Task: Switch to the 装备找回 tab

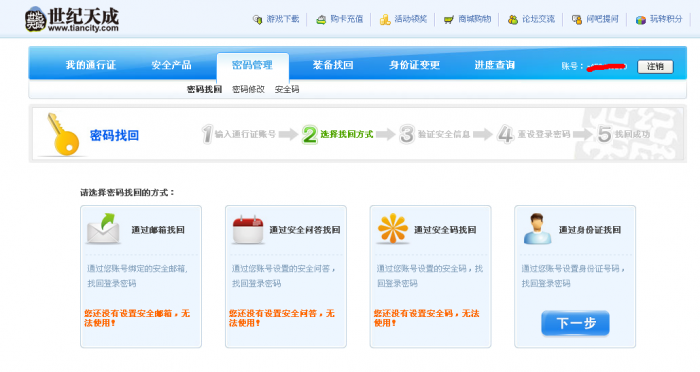Action: pos(333,65)
